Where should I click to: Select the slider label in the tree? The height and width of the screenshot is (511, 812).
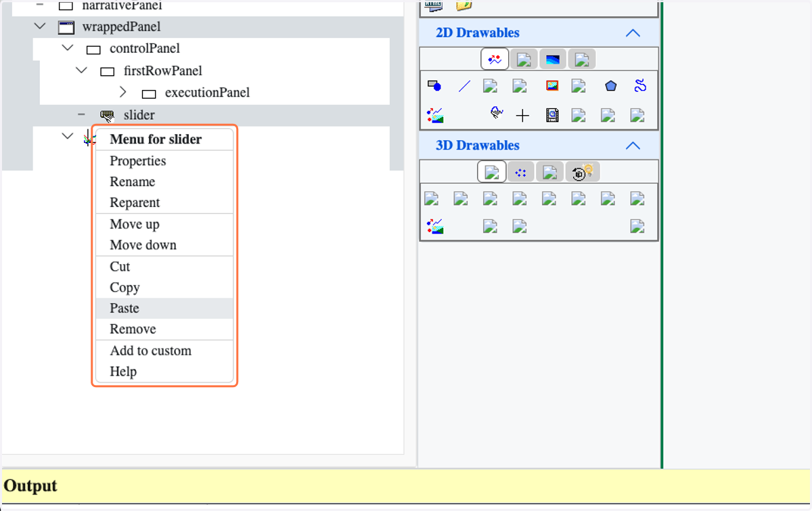[139, 115]
